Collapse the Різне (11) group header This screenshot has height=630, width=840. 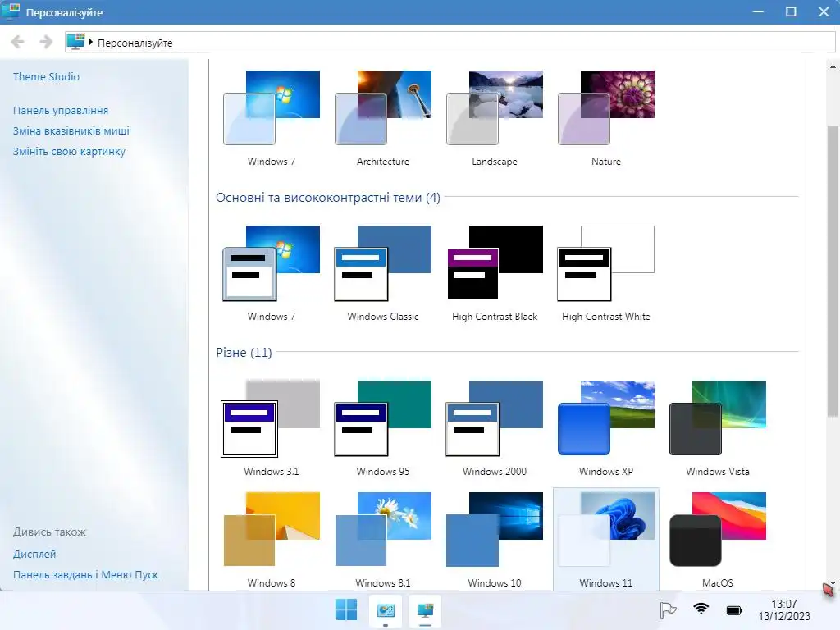244,353
